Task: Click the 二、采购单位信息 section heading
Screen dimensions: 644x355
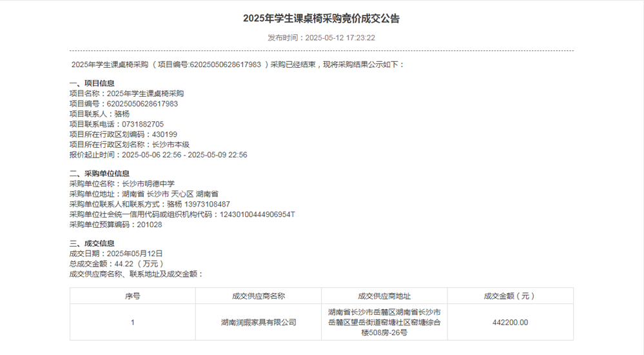Action: [99, 174]
